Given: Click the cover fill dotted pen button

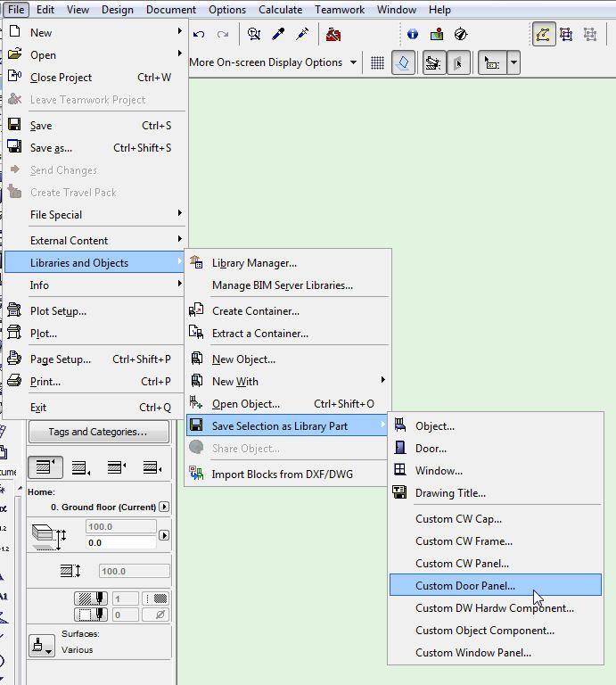Looking at the screenshot, I should coord(91,615).
